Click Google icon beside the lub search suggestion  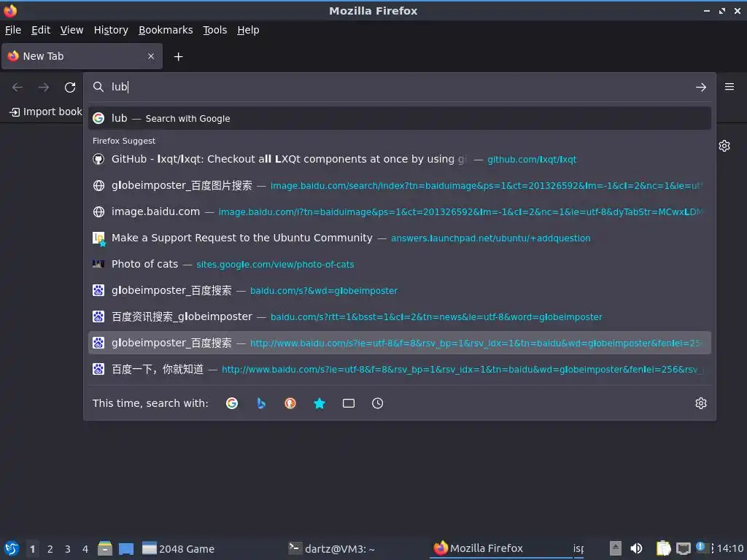coord(98,118)
